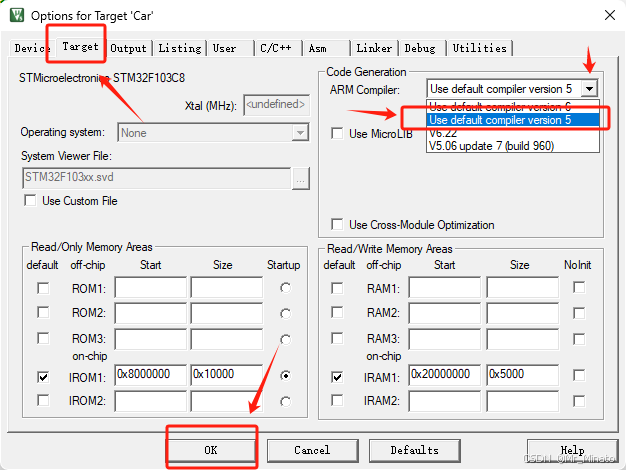Switch to the Listing tab

[x=180, y=48]
